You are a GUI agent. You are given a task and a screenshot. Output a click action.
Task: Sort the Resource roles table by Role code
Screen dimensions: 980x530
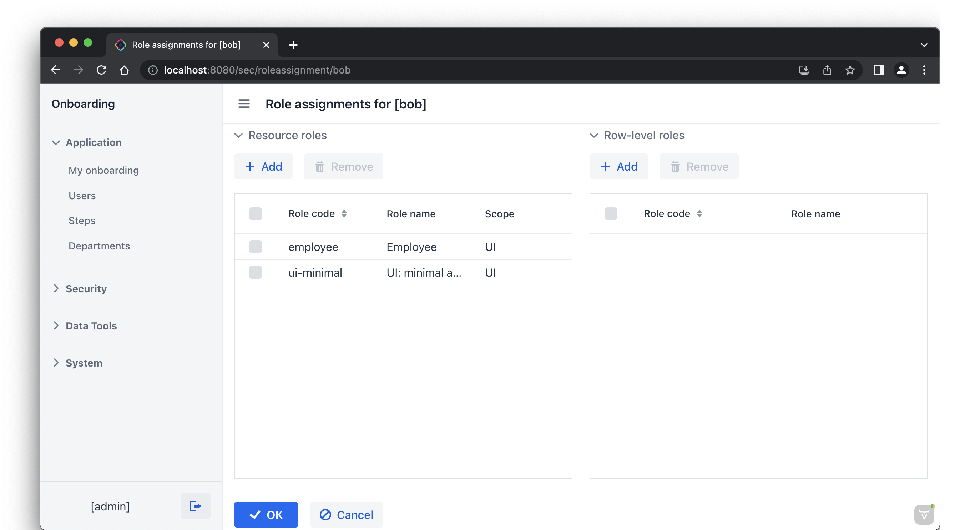344,214
